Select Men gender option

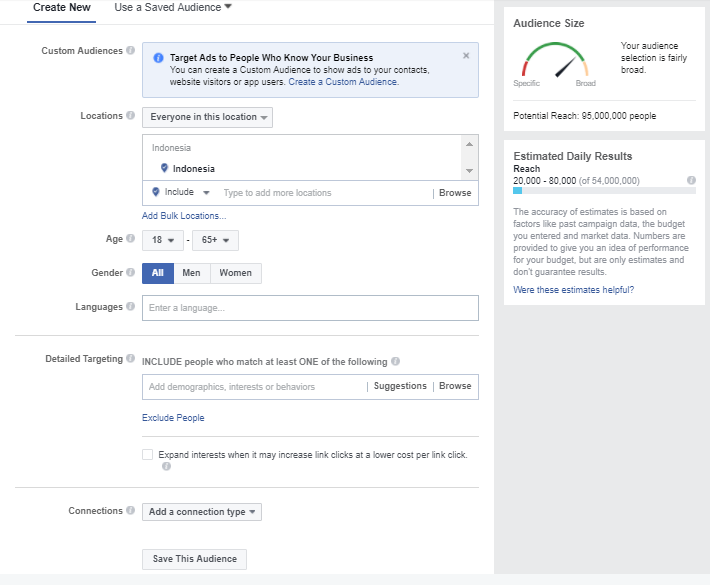[192, 273]
